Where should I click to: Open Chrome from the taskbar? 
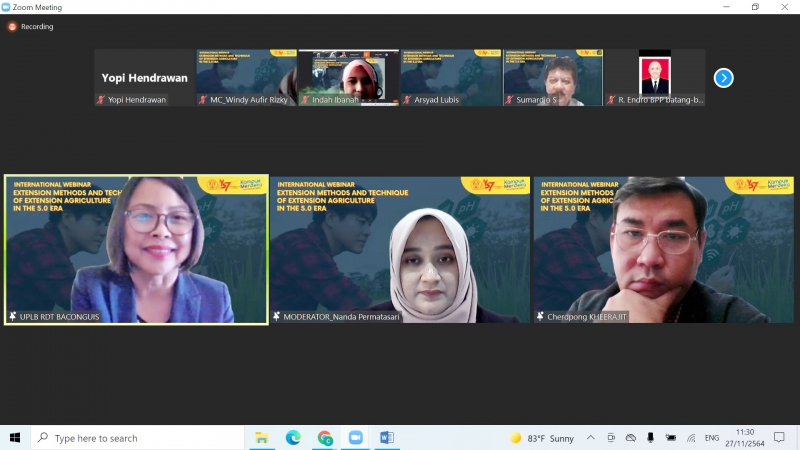pyautogui.click(x=324, y=438)
